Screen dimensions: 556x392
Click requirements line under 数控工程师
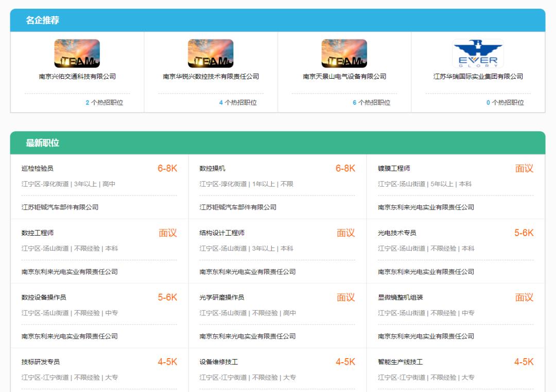[x=70, y=248]
